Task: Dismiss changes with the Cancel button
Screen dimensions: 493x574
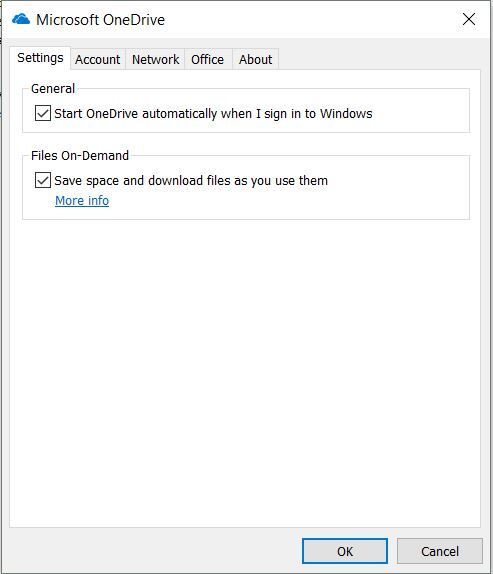Action: 440,551
